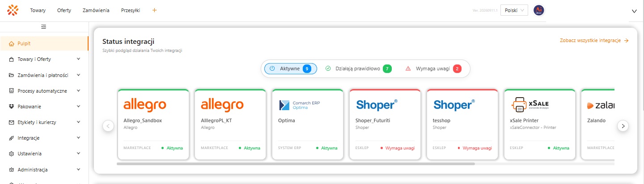644x184 pixels.
Task: Click the Etykiety i kurierzy envelope icon
Action: pos(12,122)
